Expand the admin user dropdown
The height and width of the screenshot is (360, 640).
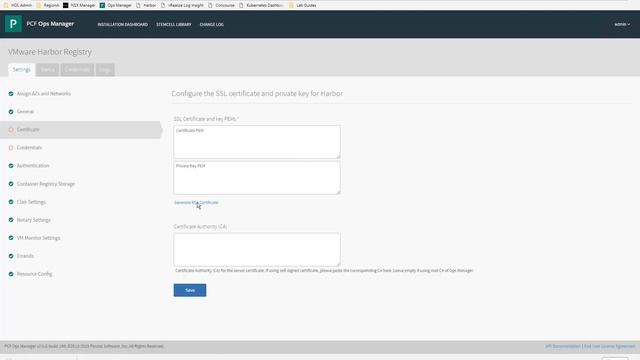[x=622, y=24]
